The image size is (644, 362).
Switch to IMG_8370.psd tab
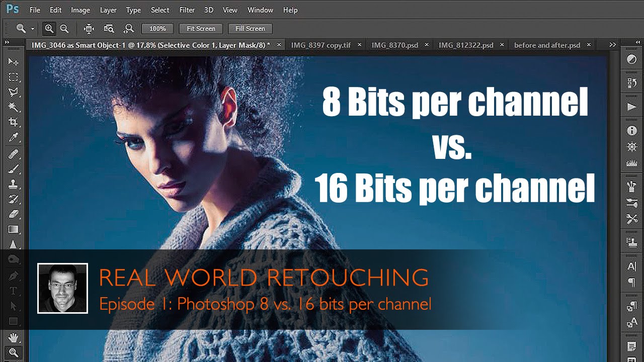[395, 45]
